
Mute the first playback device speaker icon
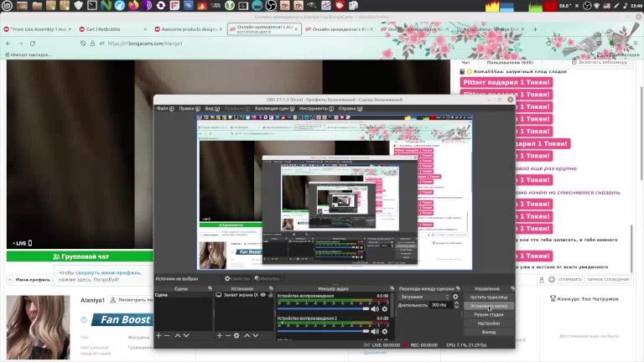[x=376, y=308]
